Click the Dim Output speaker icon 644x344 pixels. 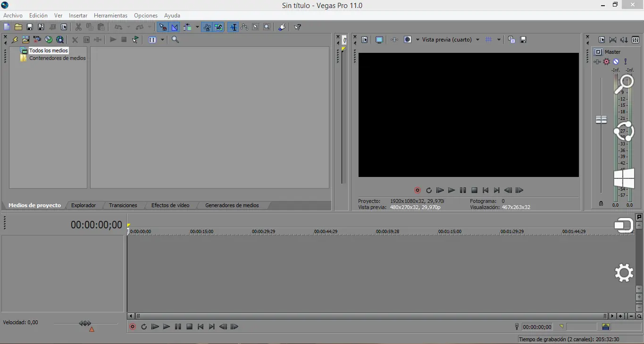tap(624, 40)
